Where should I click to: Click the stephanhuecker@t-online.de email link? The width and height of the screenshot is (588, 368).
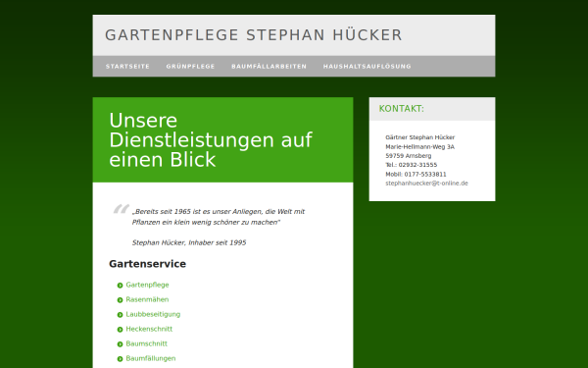[426, 184]
